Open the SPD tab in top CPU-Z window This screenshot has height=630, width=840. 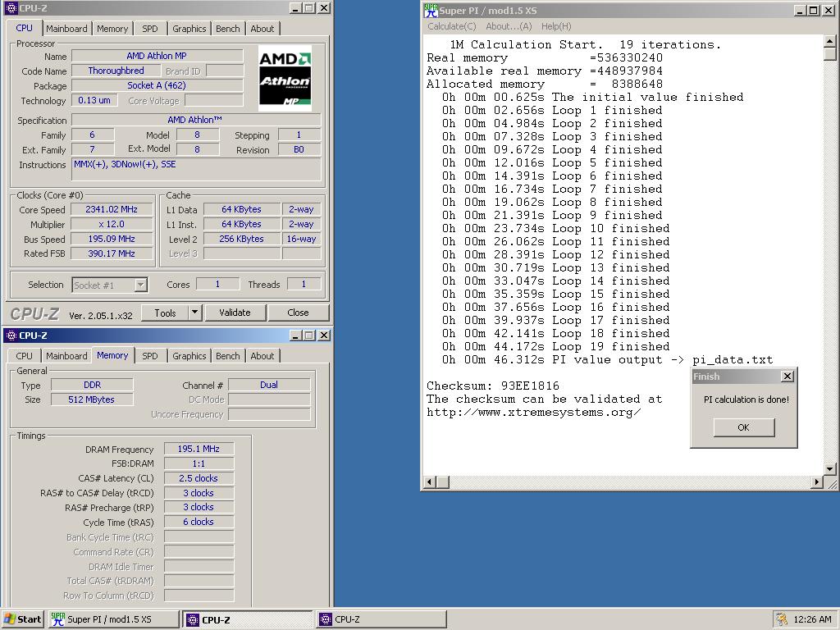[x=150, y=29]
